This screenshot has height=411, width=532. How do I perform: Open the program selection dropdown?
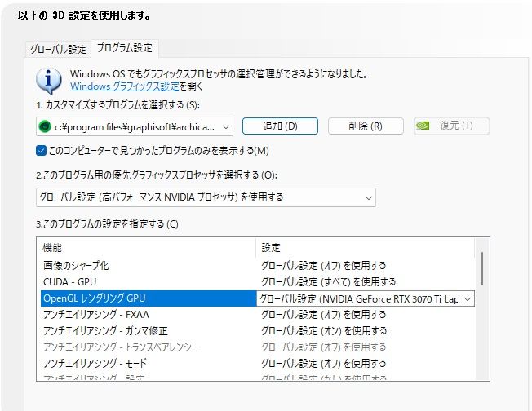[135, 126]
